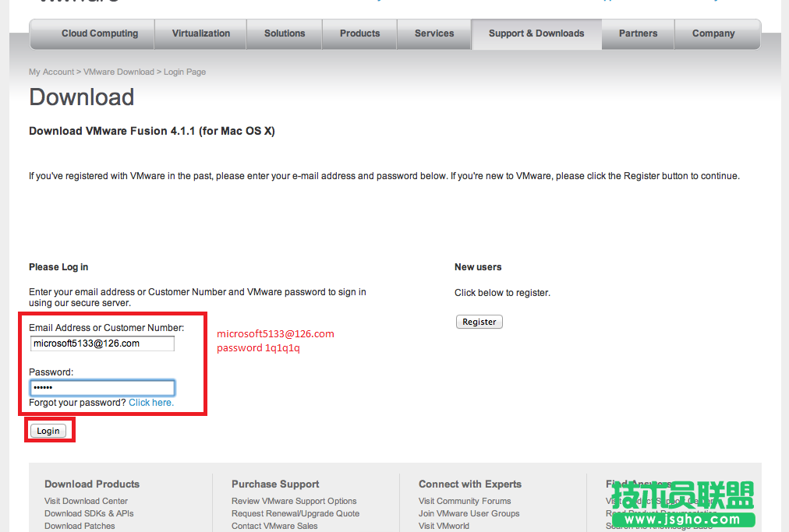Click Download SDKs & APIs

88,513
